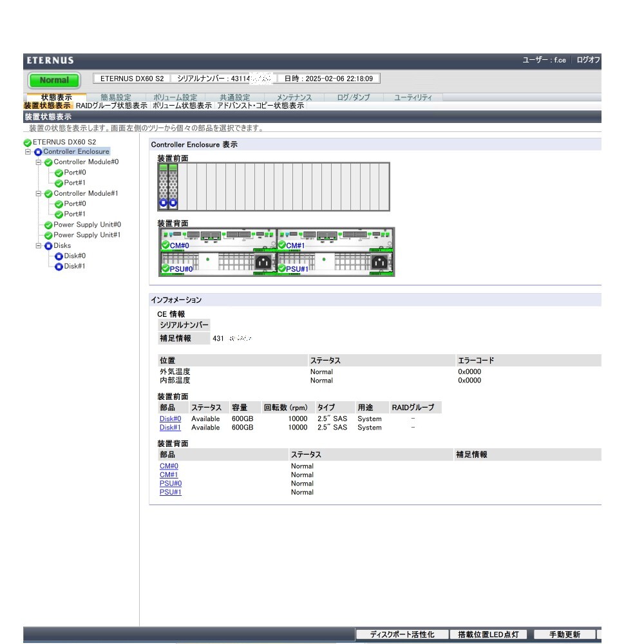Collapse the Controller Enclosure tree node
This screenshot has height=644, width=644.
pyautogui.click(x=28, y=152)
